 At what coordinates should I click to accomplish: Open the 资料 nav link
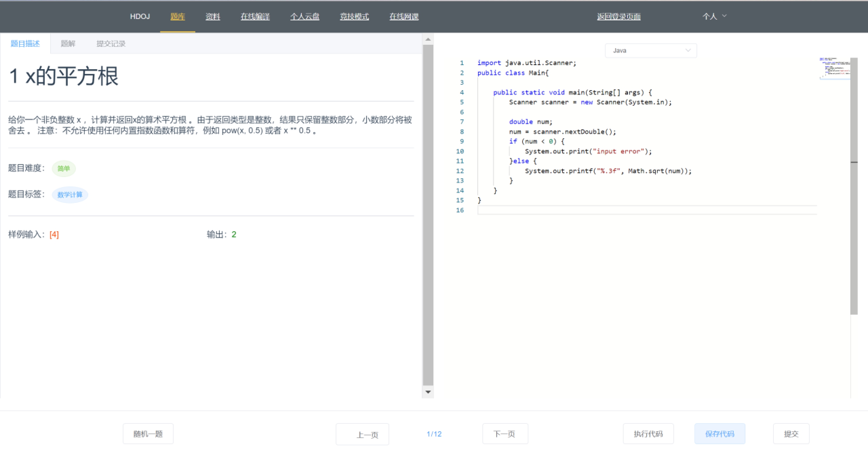(x=213, y=16)
